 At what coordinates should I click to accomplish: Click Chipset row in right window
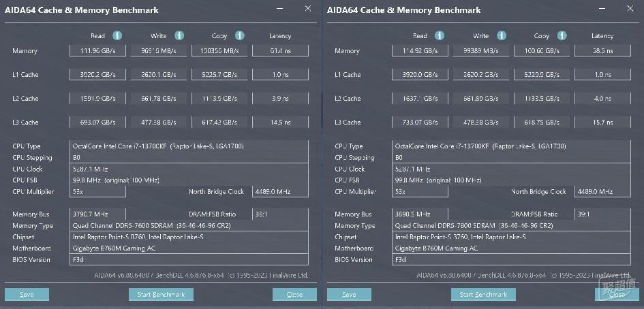point(511,237)
